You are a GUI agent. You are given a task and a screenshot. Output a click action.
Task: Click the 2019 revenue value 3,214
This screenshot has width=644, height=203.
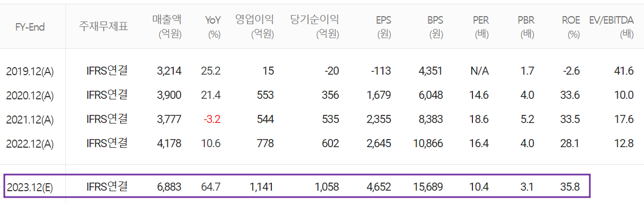coord(169,71)
